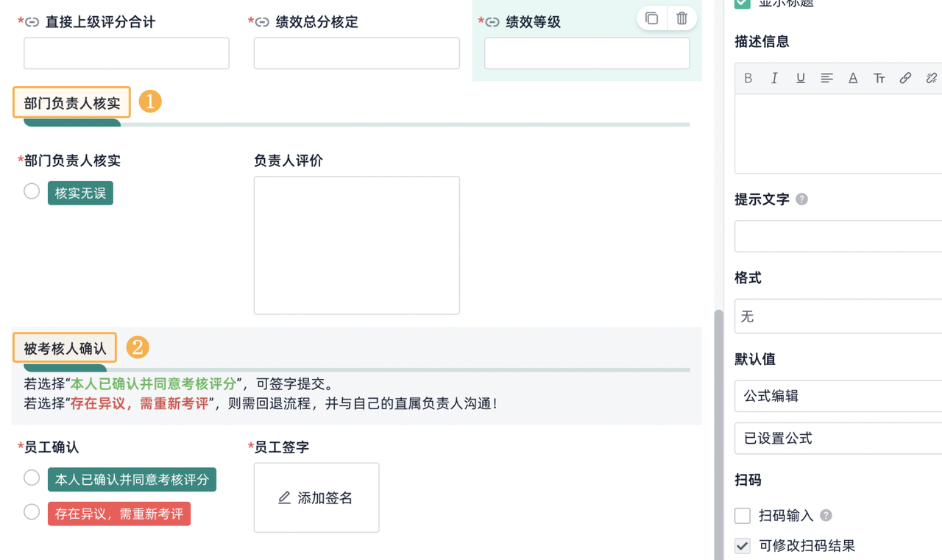Remove hyperlink via 描述信息 toolbar unlink icon

932,78
